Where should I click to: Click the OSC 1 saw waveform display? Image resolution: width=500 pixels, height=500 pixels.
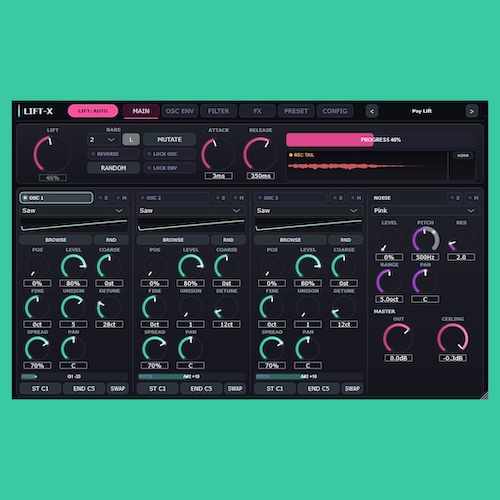point(74,225)
